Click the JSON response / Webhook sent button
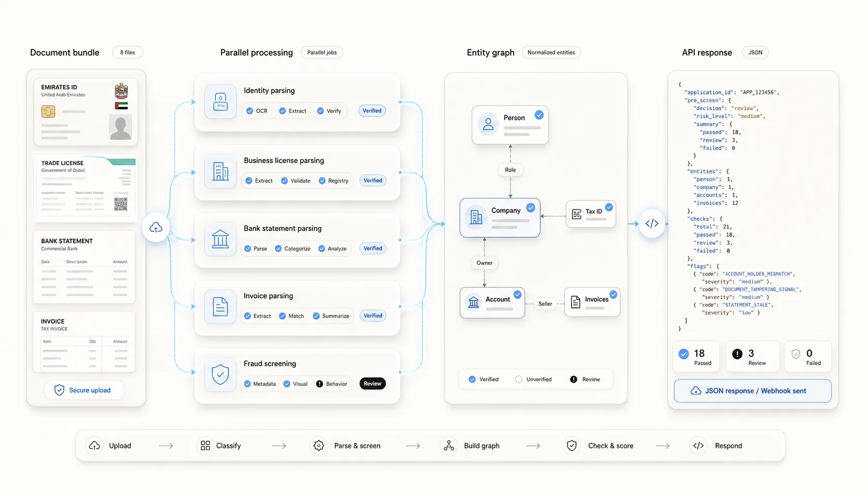 753,391
